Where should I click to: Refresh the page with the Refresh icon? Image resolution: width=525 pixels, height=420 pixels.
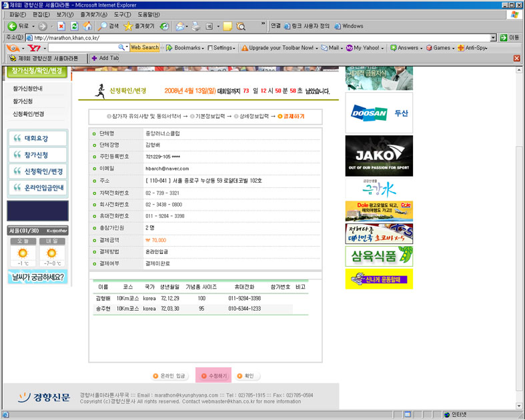click(74, 26)
